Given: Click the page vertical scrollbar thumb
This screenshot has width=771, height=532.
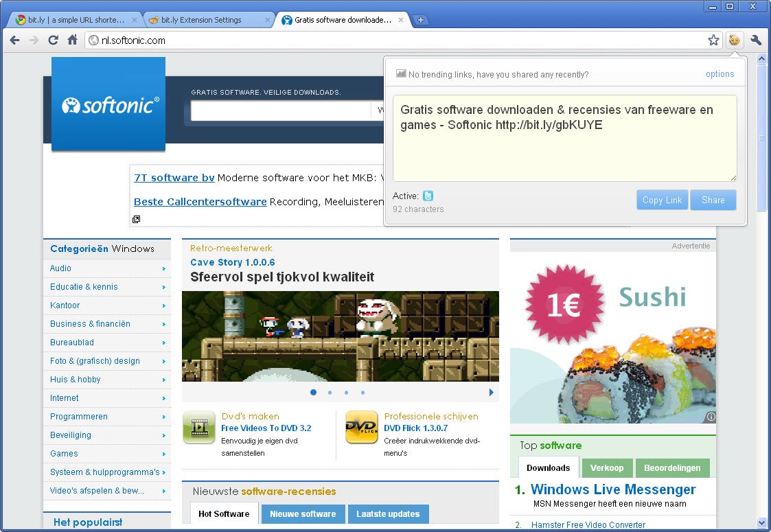Looking at the screenshot, I should (761, 137).
